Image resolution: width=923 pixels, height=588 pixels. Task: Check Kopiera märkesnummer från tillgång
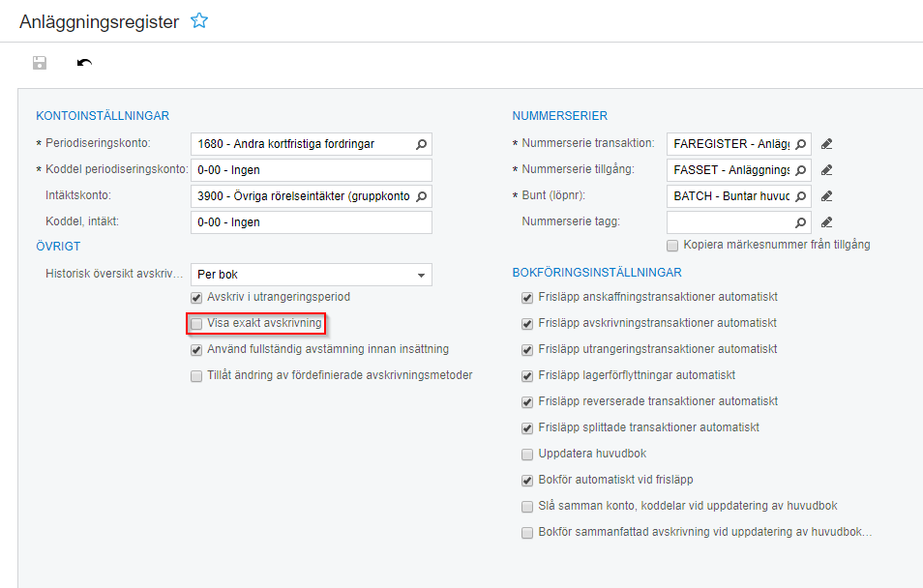(672, 245)
